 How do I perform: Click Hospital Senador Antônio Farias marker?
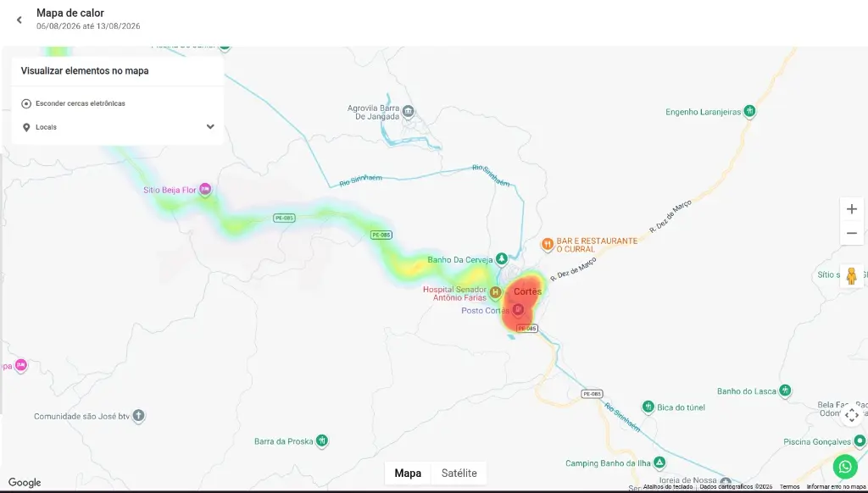(495, 292)
